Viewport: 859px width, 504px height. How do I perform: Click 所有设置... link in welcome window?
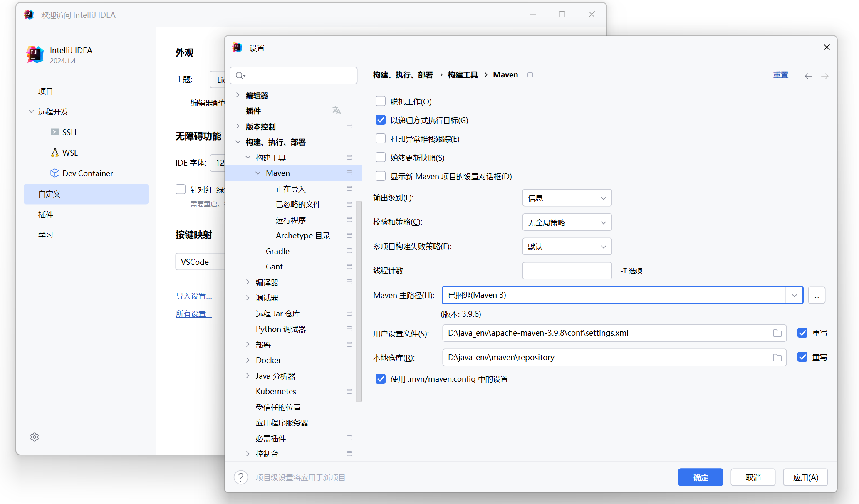pos(194,314)
